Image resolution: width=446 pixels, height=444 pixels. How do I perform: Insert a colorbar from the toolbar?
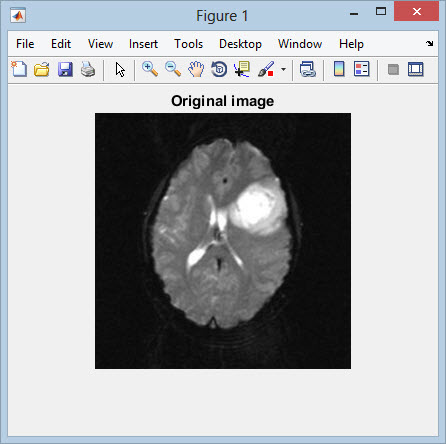pyautogui.click(x=339, y=69)
